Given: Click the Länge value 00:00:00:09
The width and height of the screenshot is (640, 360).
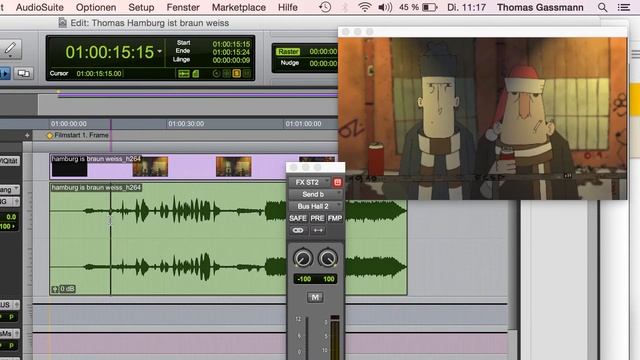Looking at the screenshot, I should (231, 60).
